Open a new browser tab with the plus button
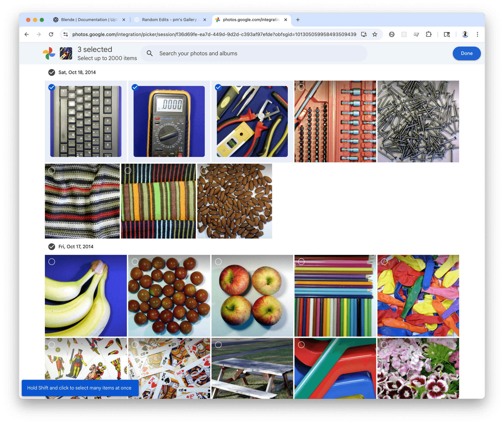This screenshot has height=424, width=504. (298, 20)
